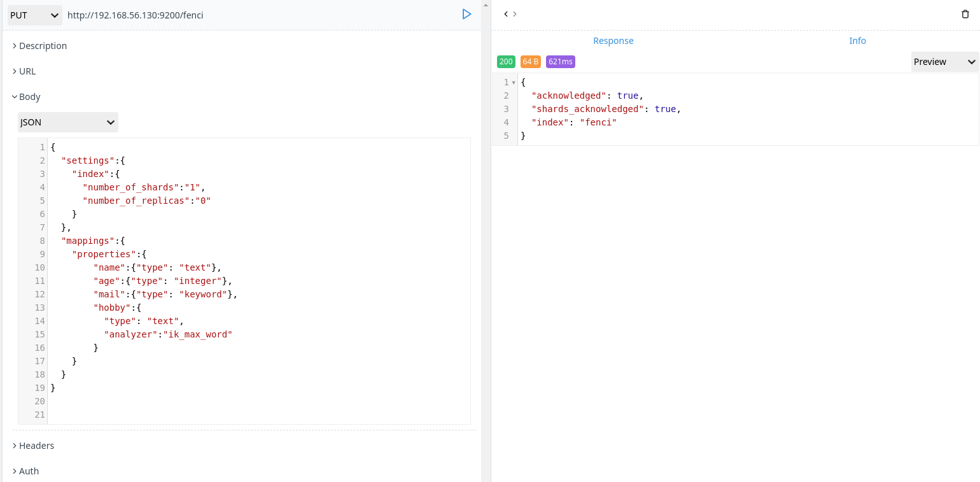
Task: Click the 621ms response time badge
Action: 559,62
